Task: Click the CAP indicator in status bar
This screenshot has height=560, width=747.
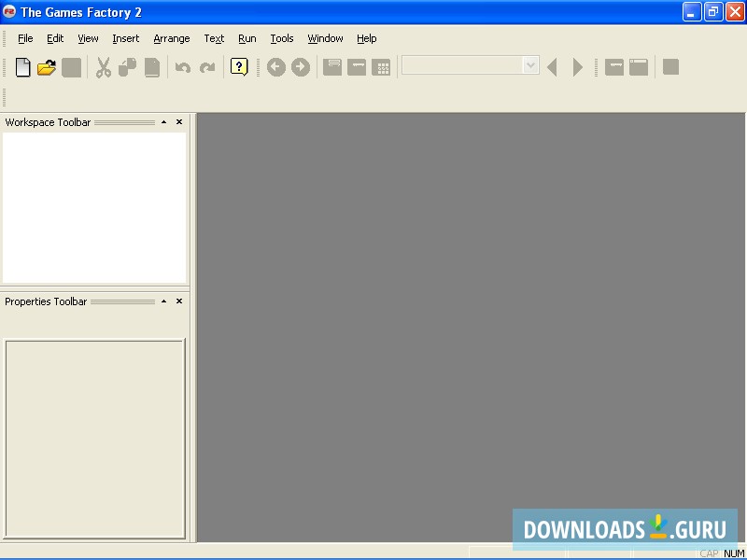Action: (x=709, y=553)
